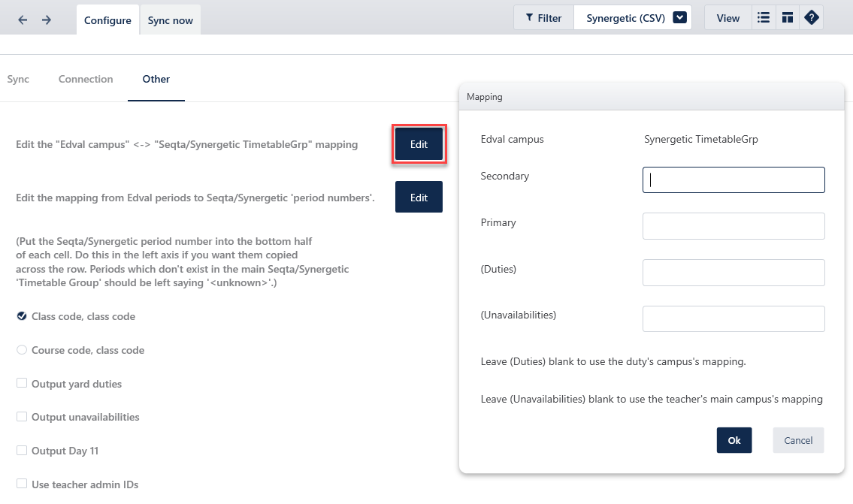Confirm the Mapping dialog with Ok
Screen dimensions: 853x504
point(734,440)
